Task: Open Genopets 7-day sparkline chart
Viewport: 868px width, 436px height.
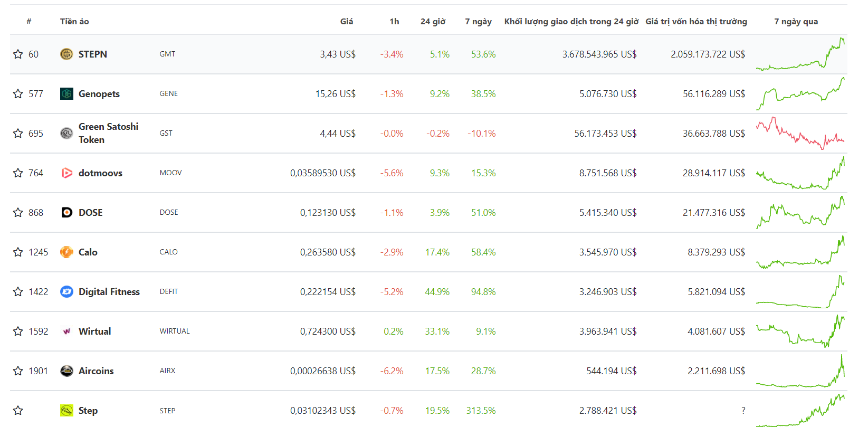Action: click(800, 93)
